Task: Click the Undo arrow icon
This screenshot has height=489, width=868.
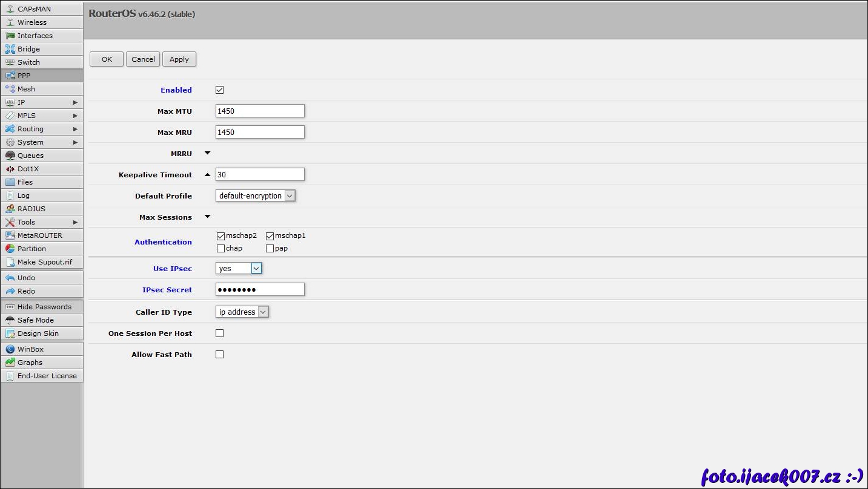Action: (10, 278)
